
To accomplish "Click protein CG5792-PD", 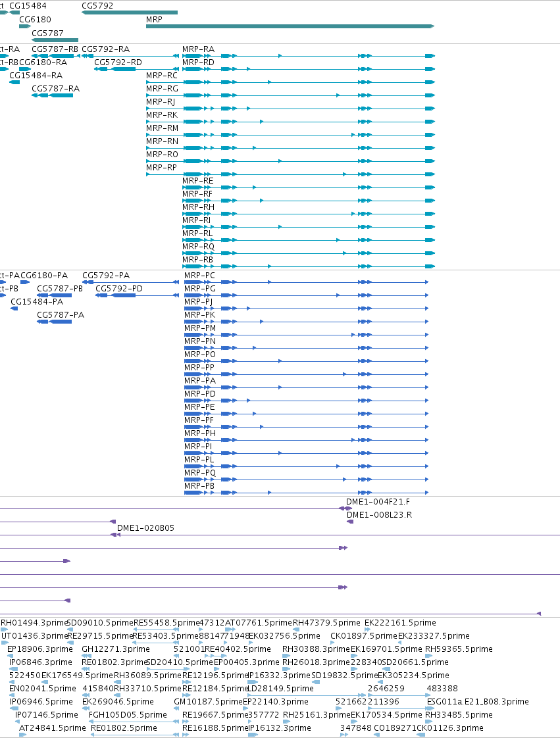I will pos(119,289).
